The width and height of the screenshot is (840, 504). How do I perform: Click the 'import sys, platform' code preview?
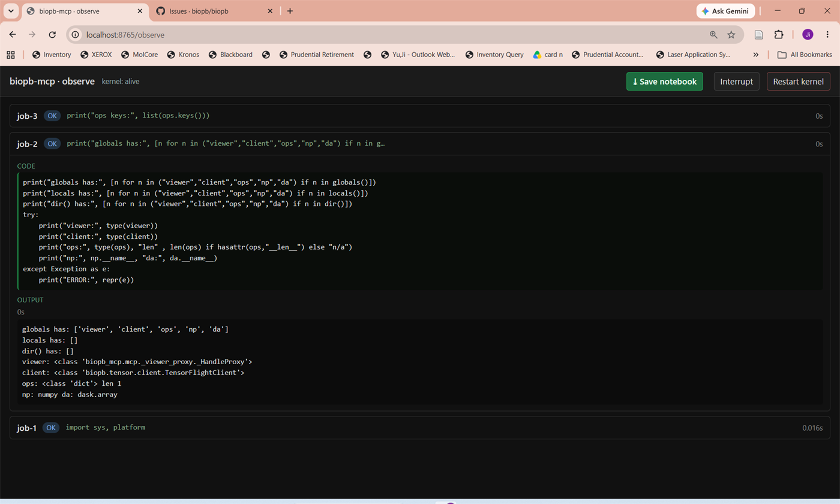tap(106, 428)
